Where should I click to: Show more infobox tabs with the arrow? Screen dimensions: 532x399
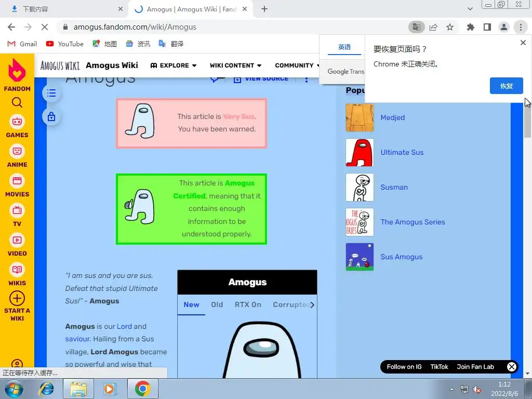coord(312,305)
